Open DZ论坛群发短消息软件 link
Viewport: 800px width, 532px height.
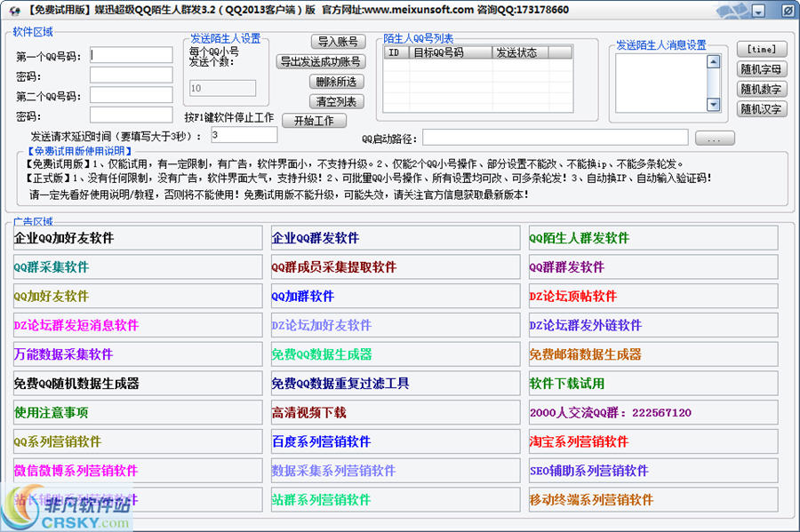138,325
